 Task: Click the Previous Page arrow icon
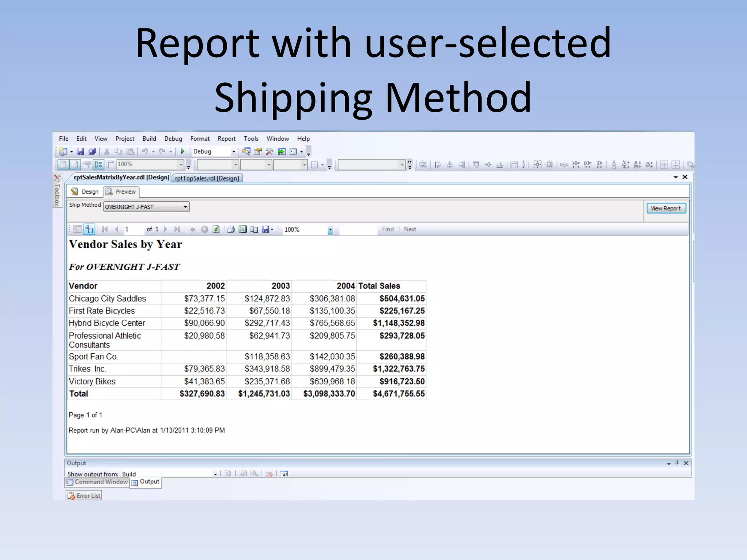point(117,229)
